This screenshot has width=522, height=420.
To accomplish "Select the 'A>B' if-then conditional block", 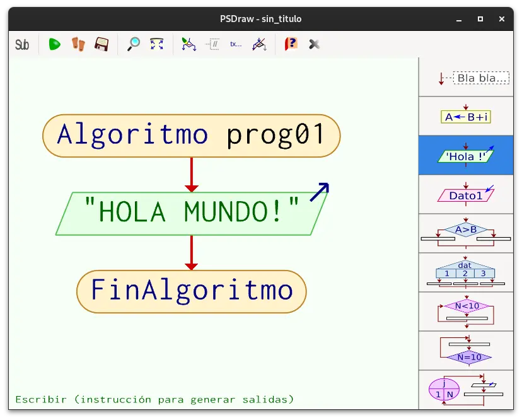I will pyautogui.click(x=466, y=233).
